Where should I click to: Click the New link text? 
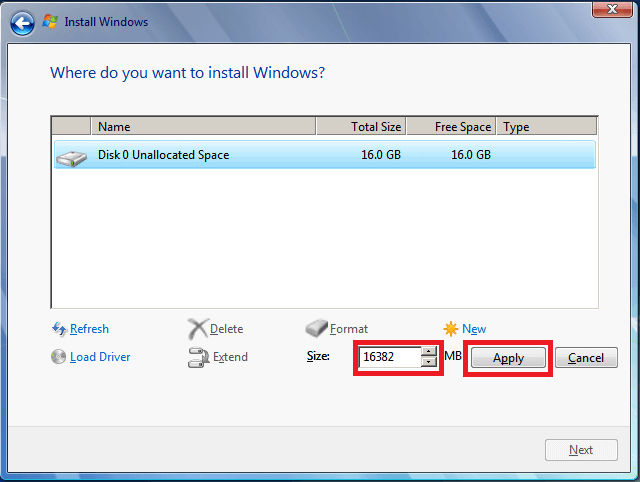click(x=474, y=329)
